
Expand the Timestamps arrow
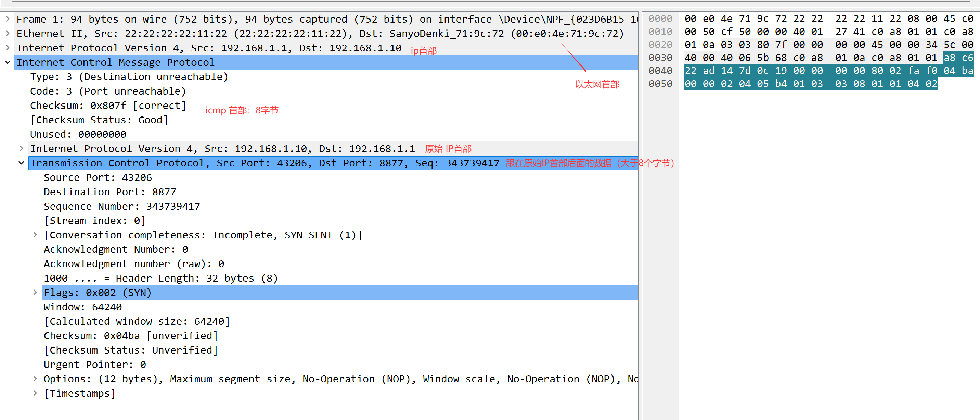(35, 393)
